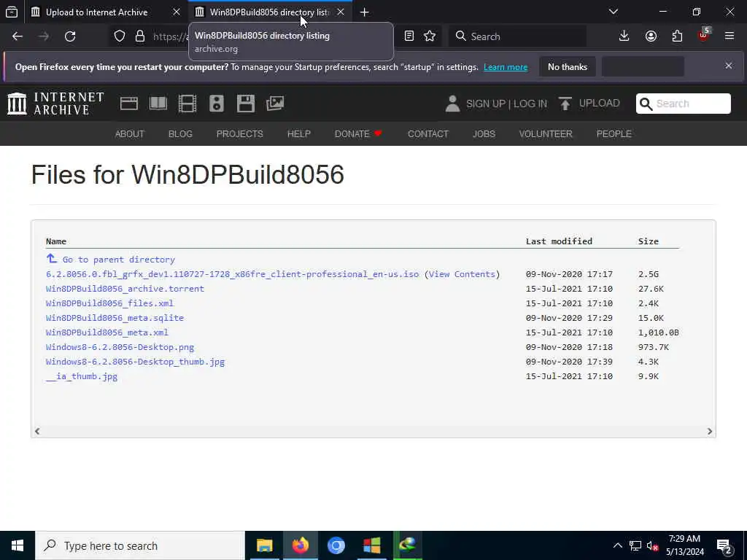Bookmark this page with the star icon
This screenshot has width=747, height=560.
[430, 36]
